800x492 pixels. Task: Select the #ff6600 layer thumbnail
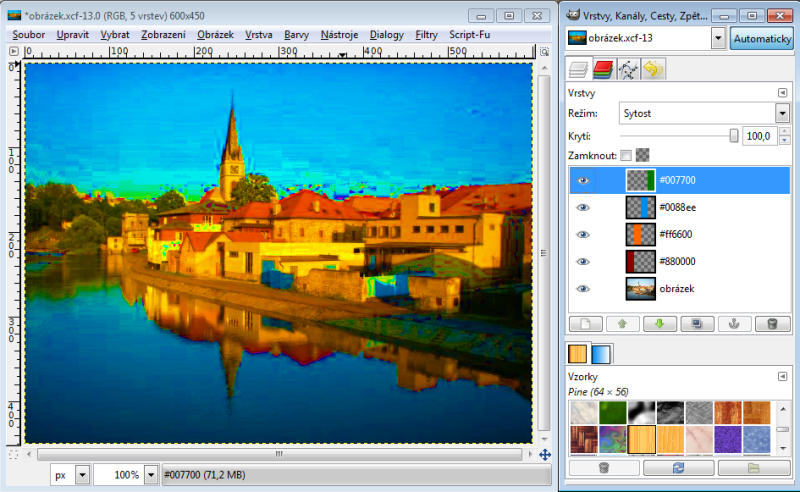click(640, 234)
